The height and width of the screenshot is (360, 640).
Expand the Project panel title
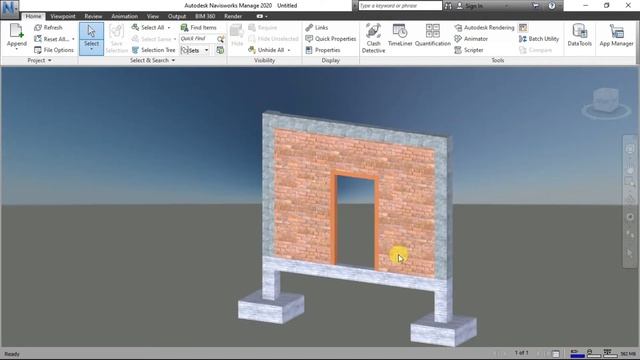pyautogui.click(x=39, y=60)
